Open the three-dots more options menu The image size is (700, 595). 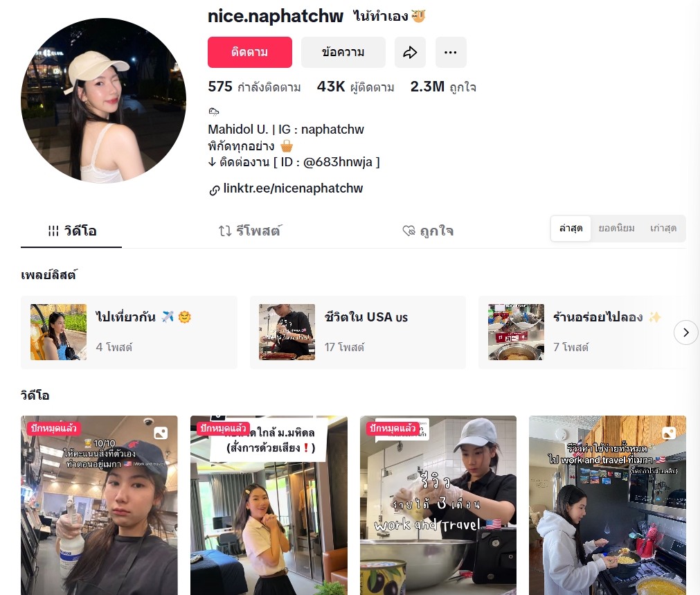pyautogui.click(x=451, y=52)
